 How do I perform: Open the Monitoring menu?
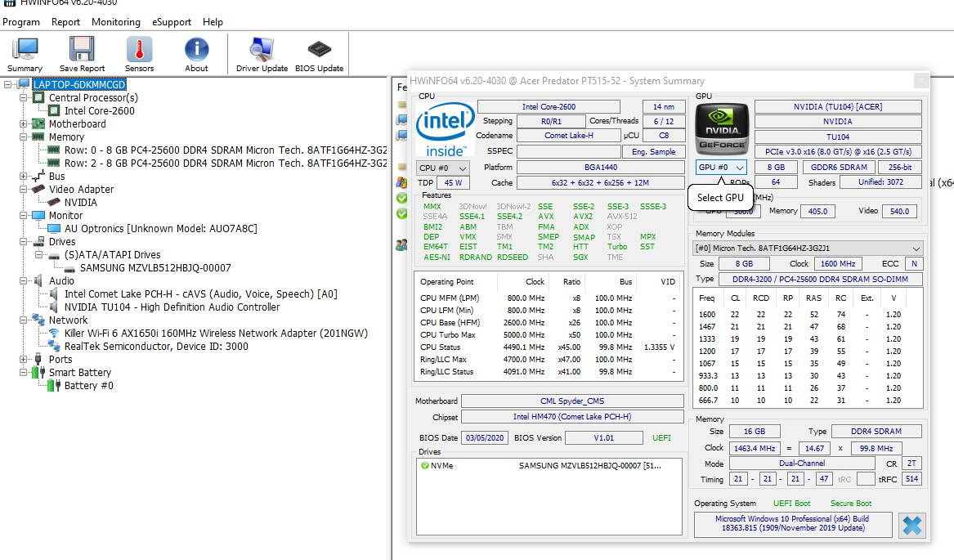[x=115, y=22]
